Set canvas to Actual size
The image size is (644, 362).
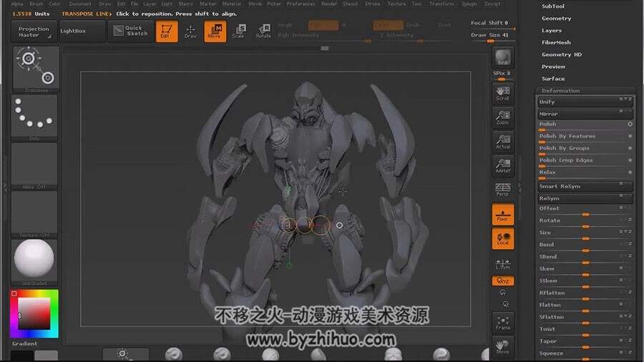tap(503, 142)
